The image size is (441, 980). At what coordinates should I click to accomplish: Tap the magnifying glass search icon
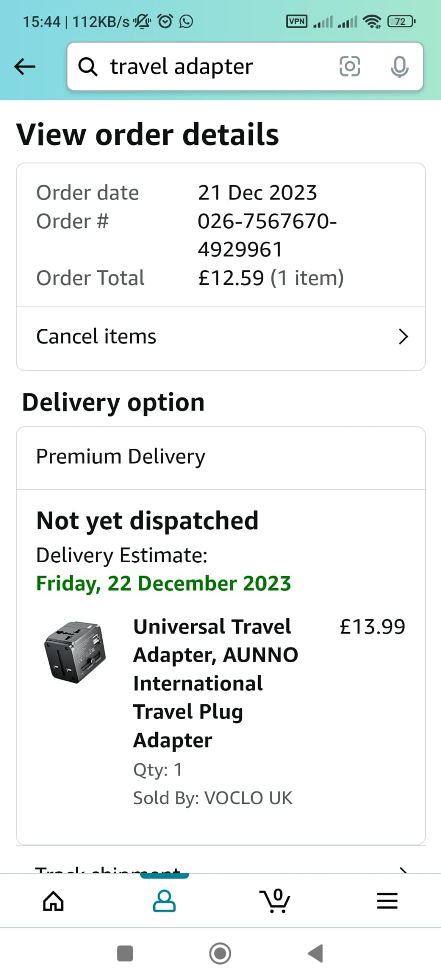88,67
